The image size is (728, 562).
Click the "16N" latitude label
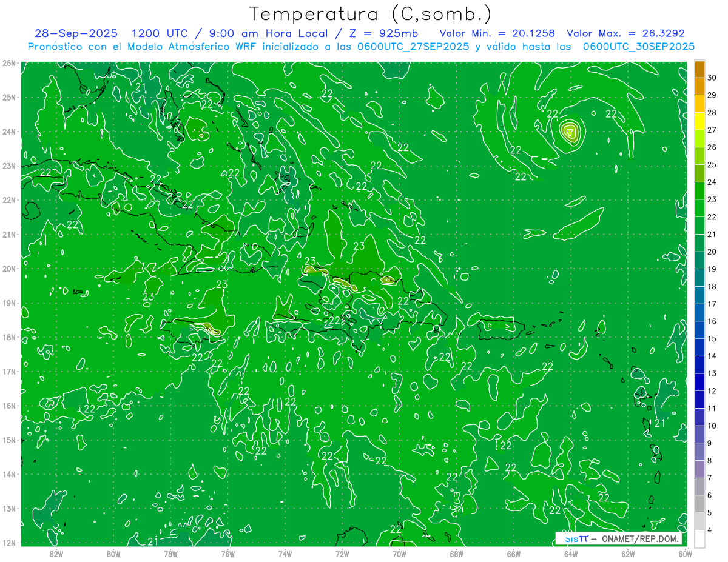pos(9,406)
